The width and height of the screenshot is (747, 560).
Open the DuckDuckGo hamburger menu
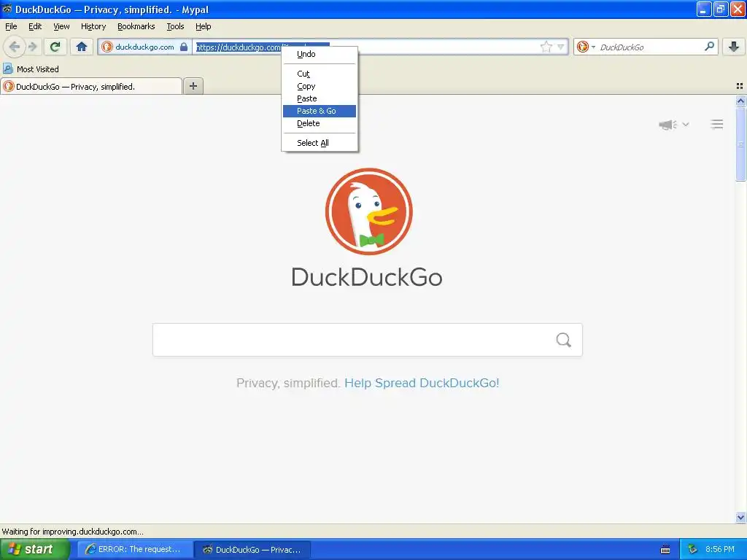(x=716, y=124)
